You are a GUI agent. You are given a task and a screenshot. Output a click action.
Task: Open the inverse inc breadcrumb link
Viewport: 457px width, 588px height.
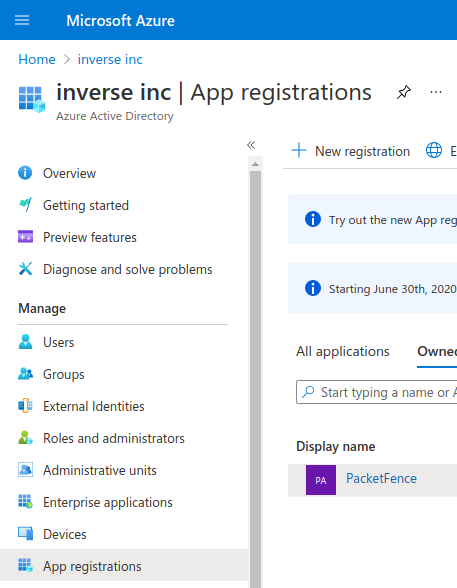(110, 59)
